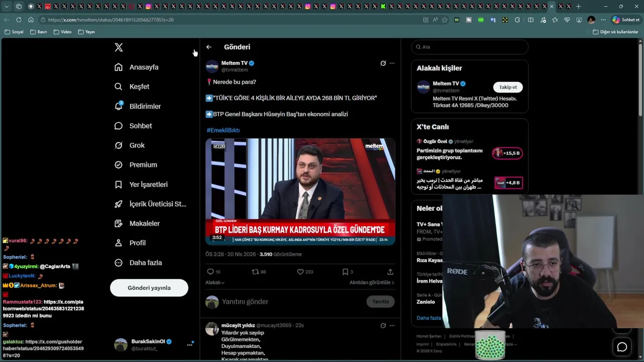This screenshot has height=362, width=644.
Task: Open Bildirimler notifications
Action: coord(138,106)
